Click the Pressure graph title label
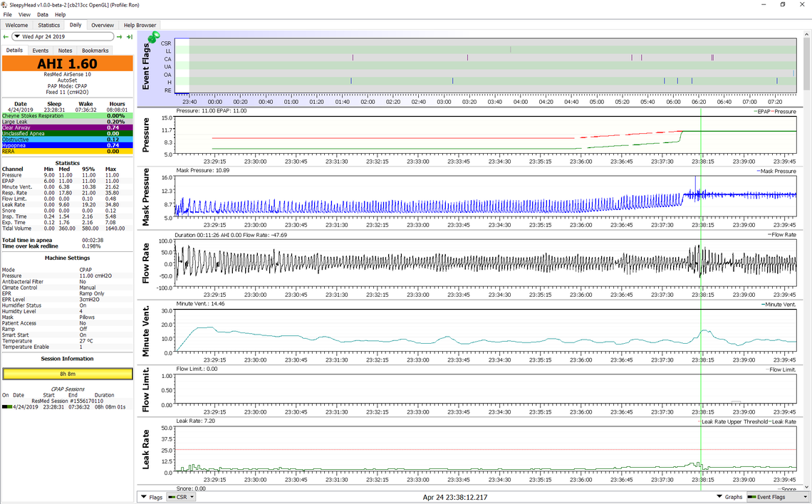The height and width of the screenshot is (504, 812). click(145, 135)
